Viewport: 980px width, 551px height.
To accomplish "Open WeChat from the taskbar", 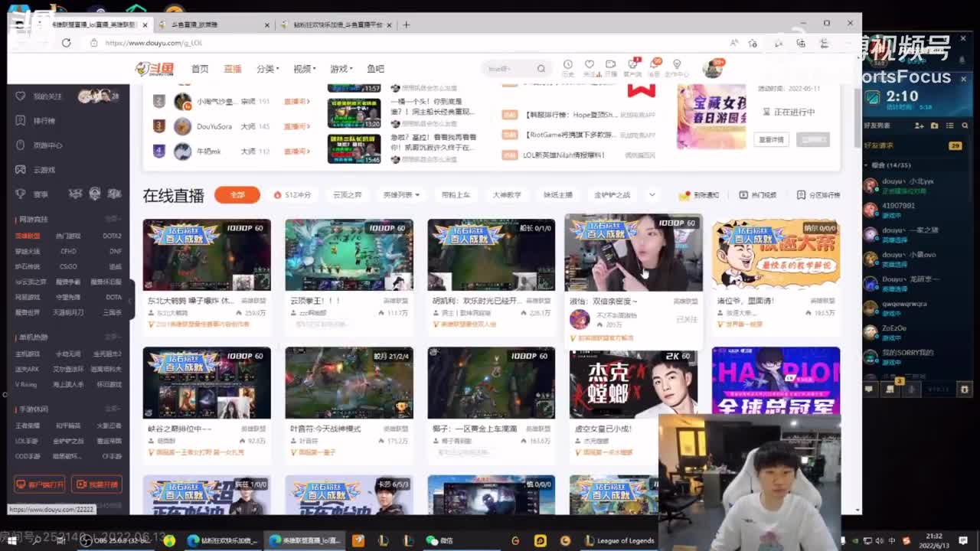I will (x=439, y=540).
